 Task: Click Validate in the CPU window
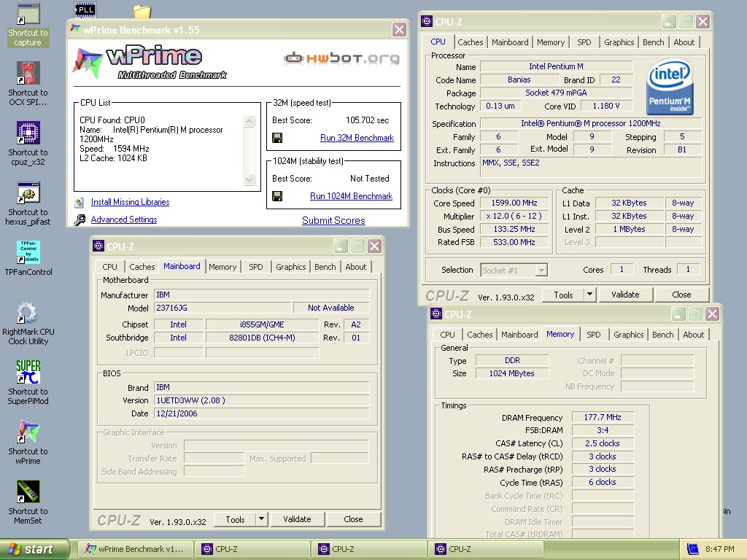point(625,295)
